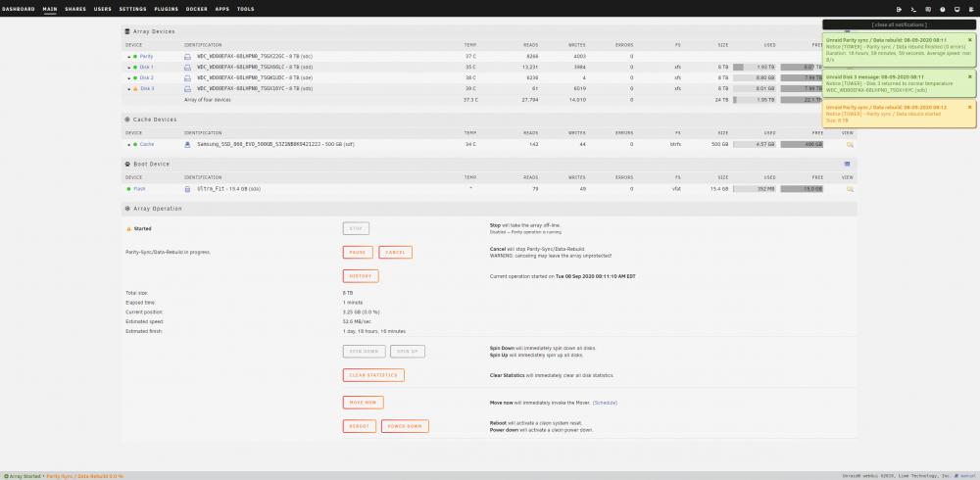Click the Disk 3 orange warning triangle
Screen dimensions: 980x480
point(135,89)
